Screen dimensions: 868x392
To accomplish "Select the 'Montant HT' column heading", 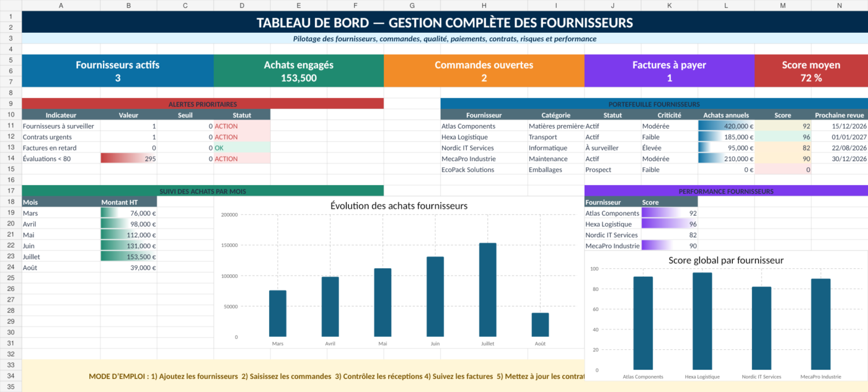I will (x=128, y=202).
